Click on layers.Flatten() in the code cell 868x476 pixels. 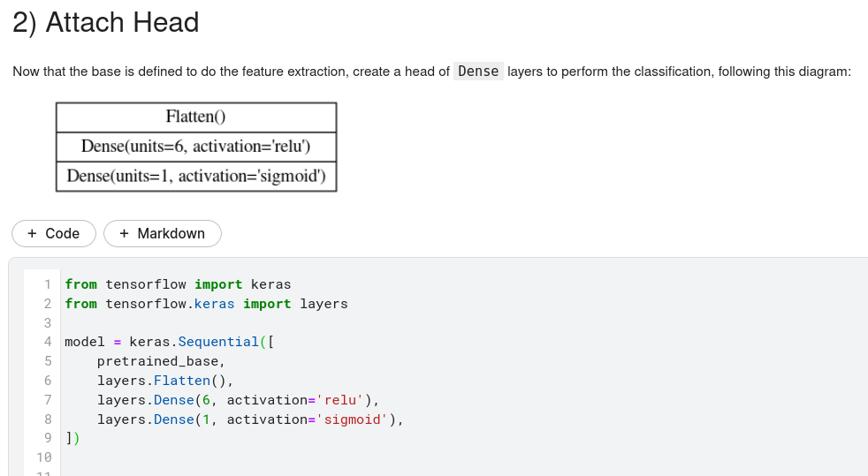click(164, 381)
